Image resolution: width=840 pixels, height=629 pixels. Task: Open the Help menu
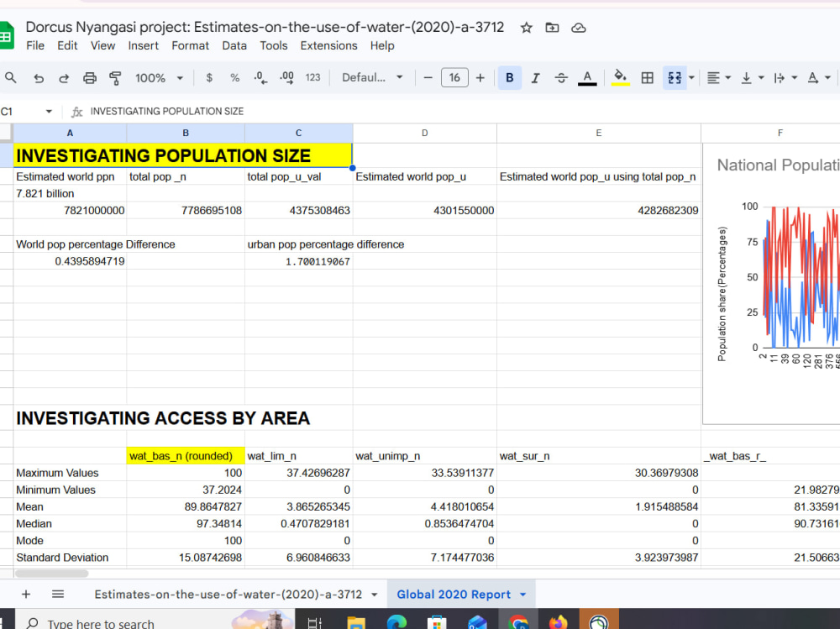(x=382, y=45)
